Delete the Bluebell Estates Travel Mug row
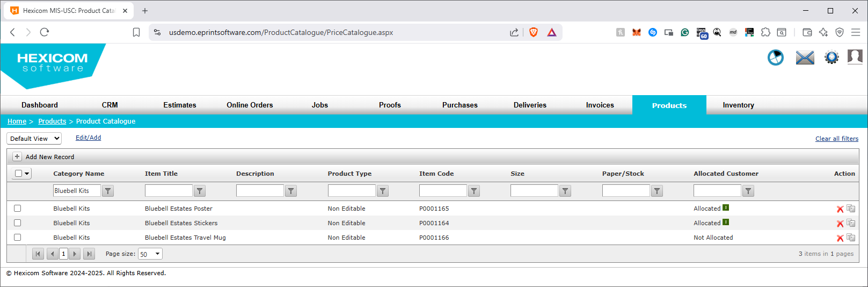Viewport: 868px width, 287px height. coord(840,238)
